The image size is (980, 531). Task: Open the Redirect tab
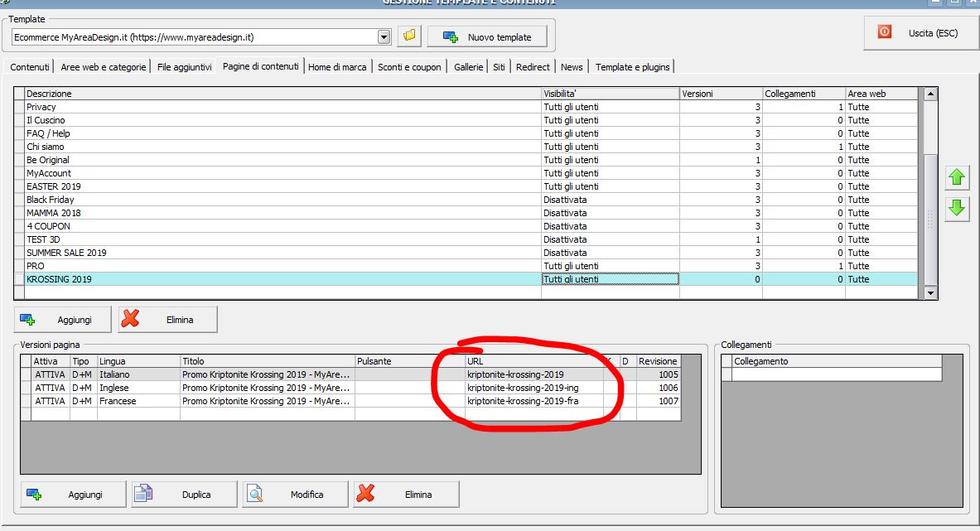point(533,67)
